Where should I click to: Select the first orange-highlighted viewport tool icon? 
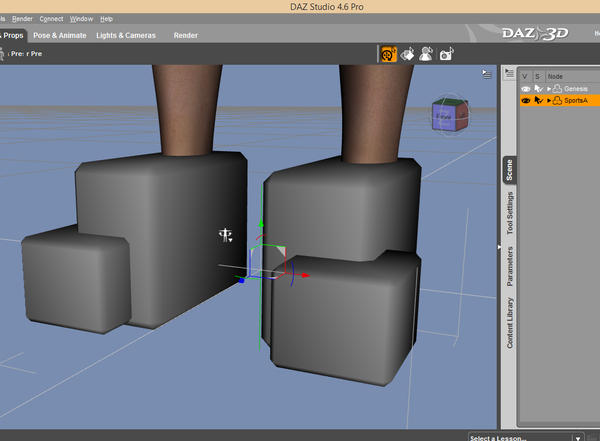click(387, 55)
